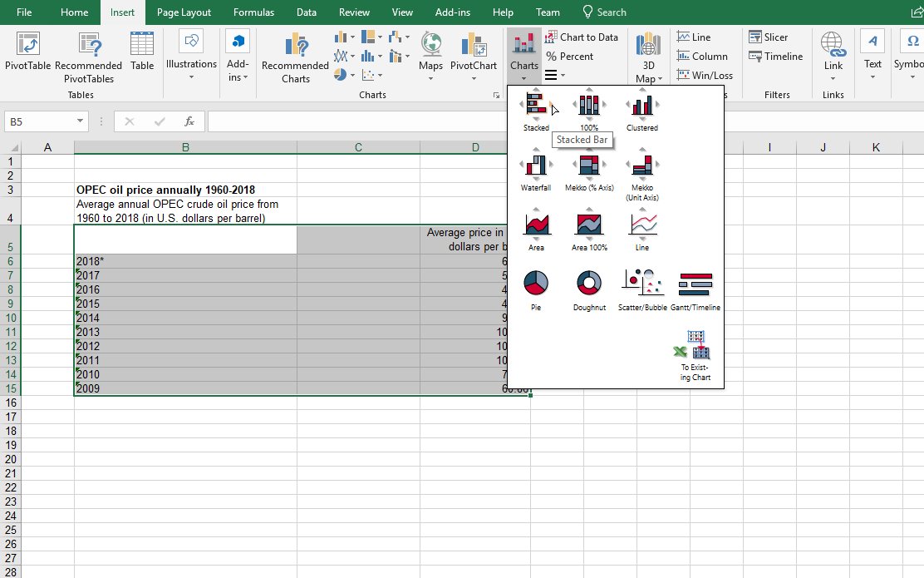Insert a Slicer filter
This screenshot has height=578, width=924.
coord(768,37)
